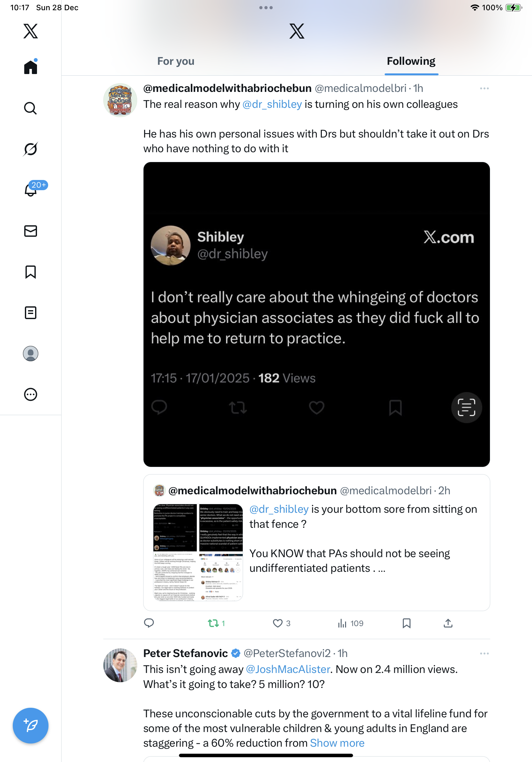Screen dimensions: 532x762
Task: Open the @JoshMacAlister mention link
Action: coord(288,669)
